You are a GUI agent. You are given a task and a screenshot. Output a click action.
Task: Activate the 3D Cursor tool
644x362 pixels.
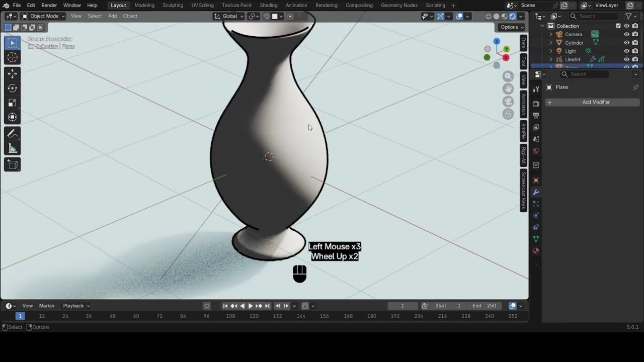pos(13,58)
